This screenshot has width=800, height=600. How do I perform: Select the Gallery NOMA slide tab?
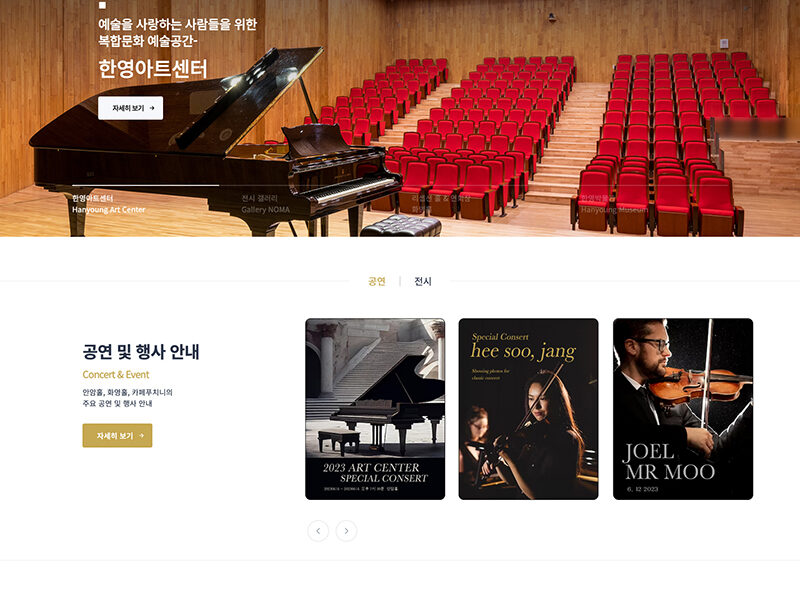pos(265,204)
